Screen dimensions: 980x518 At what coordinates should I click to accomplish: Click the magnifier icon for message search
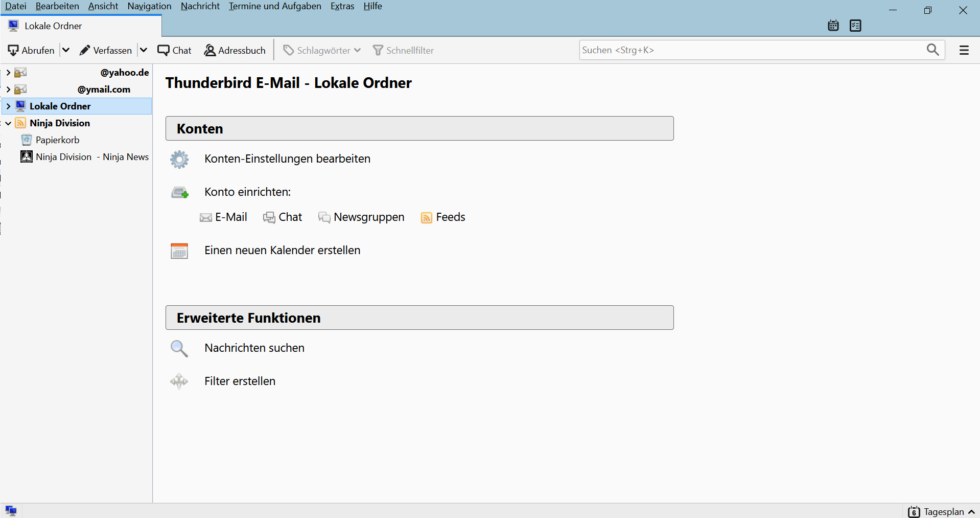coord(179,348)
